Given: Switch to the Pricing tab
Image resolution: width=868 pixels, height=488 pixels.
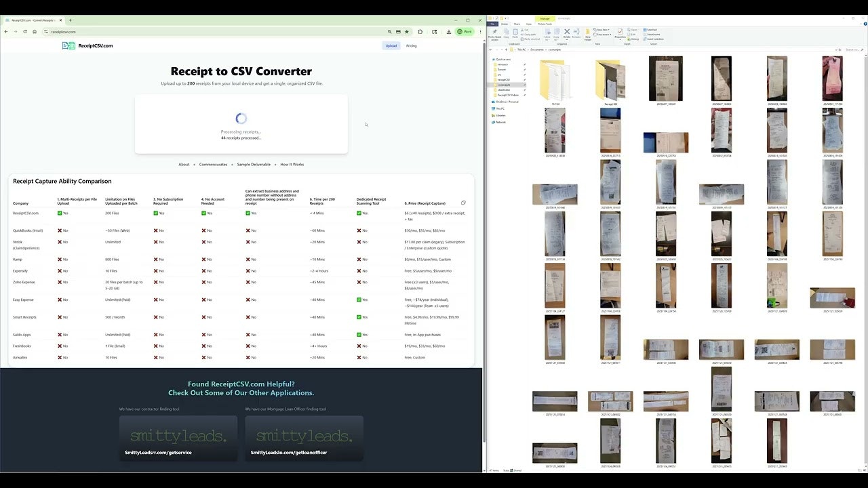Looking at the screenshot, I should click(412, 46).
